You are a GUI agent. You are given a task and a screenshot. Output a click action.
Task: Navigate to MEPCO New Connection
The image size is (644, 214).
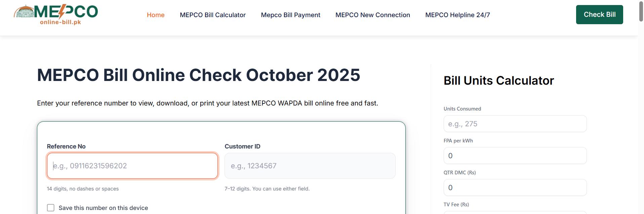pyautogui.click(x=372, y=15)
